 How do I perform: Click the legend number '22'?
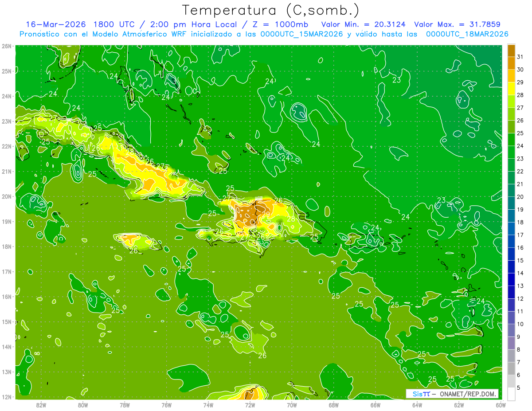click(520, 171)
